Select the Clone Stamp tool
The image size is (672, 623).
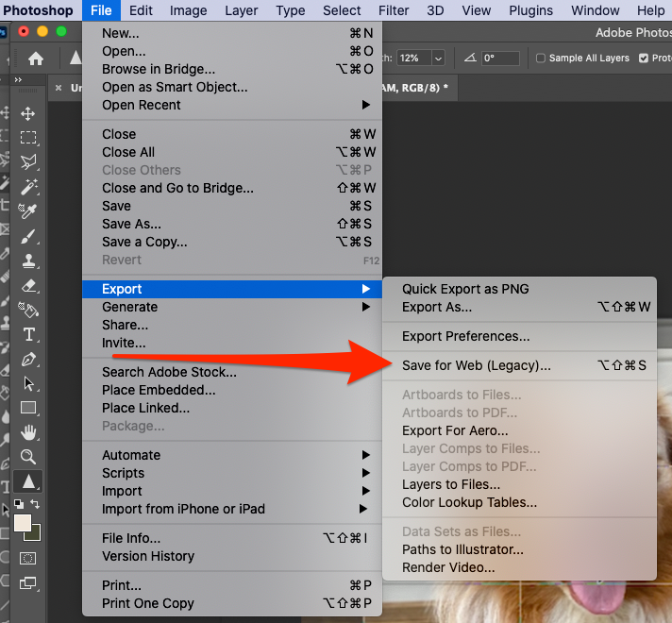[x=28, y=261]
